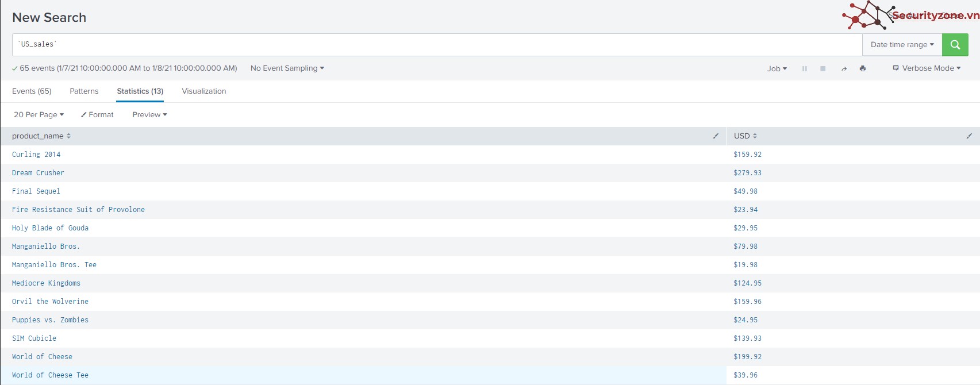The height and width of the screenshot is (385, 980).
Task: Click $39.96 USD value
Action: tap(745, 375)
